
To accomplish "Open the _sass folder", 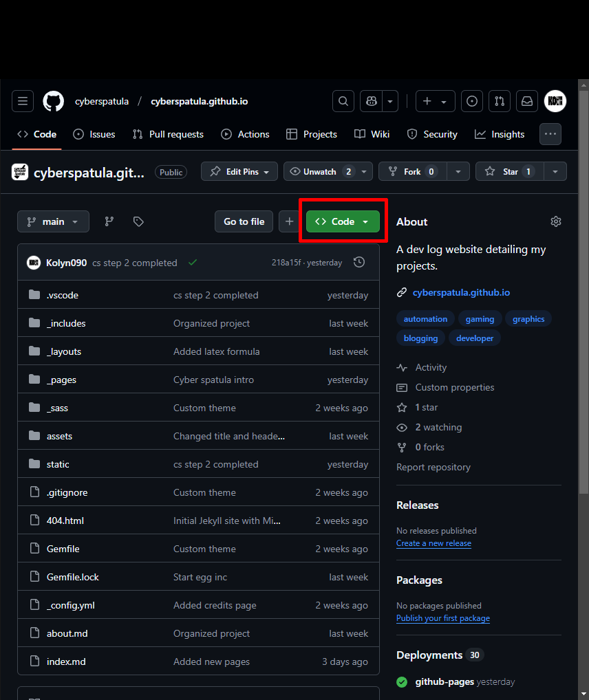I will point(57,408).
